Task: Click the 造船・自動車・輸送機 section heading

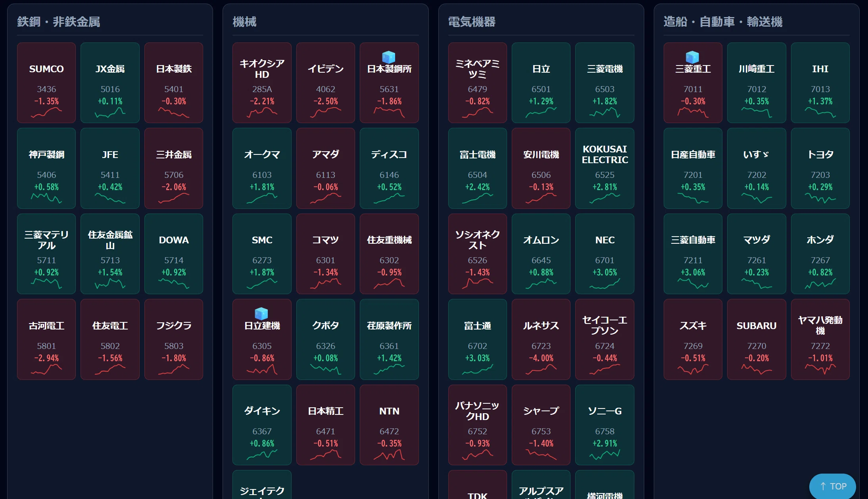Action: point(723,21)
